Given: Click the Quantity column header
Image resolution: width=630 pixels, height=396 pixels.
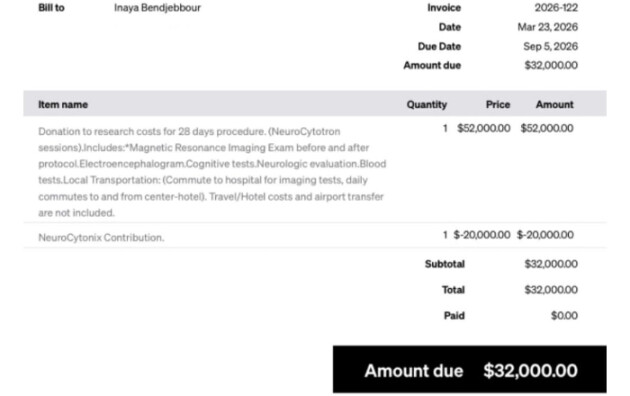Looking at the screenshot, I should coord(427,104).
